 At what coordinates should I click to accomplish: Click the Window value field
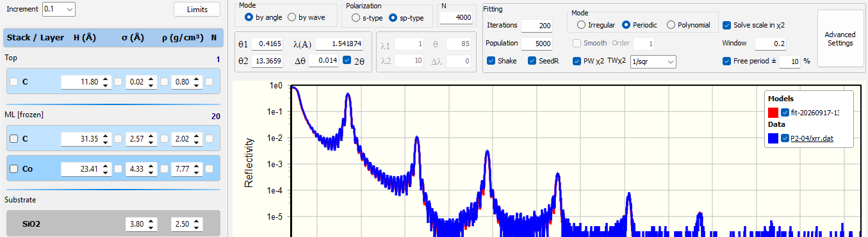coord(770,44)
